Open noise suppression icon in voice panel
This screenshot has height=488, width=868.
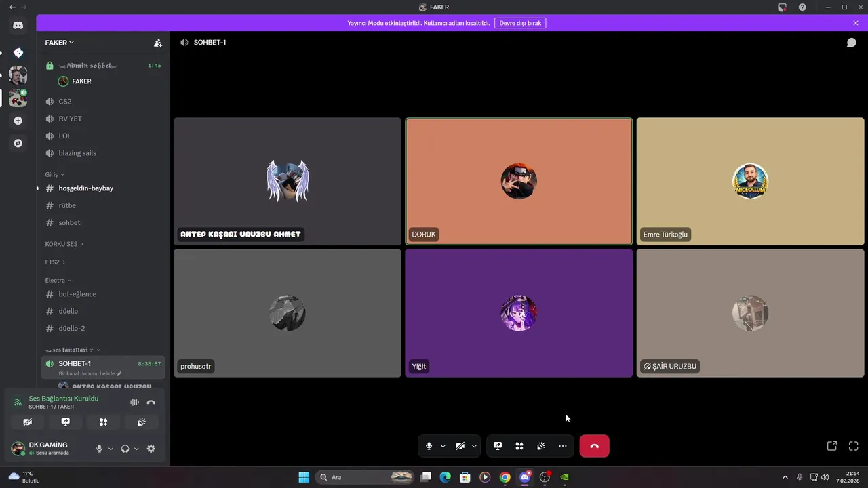[134, 402]
